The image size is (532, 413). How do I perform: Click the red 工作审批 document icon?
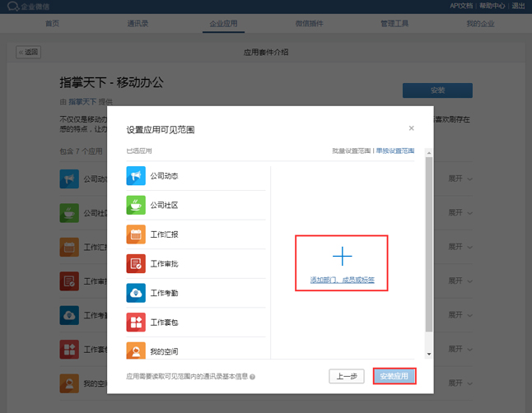point(136,263)
